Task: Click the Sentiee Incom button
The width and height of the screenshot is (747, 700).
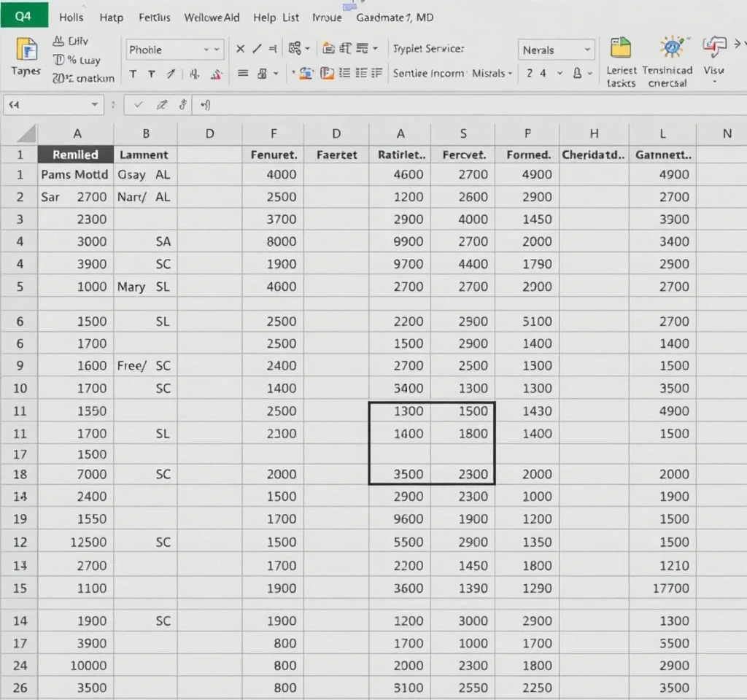Action: point(429,73)
